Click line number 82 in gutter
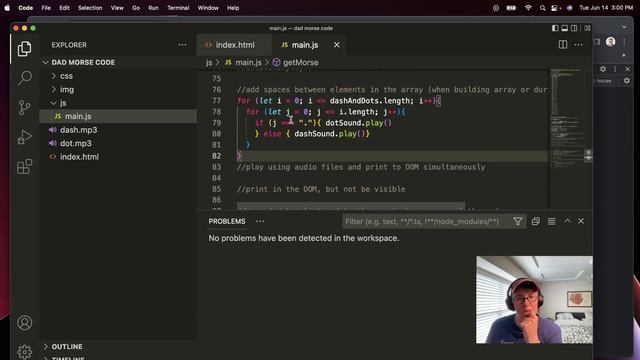This screenshot has height=360, width=640. point(216,156)
